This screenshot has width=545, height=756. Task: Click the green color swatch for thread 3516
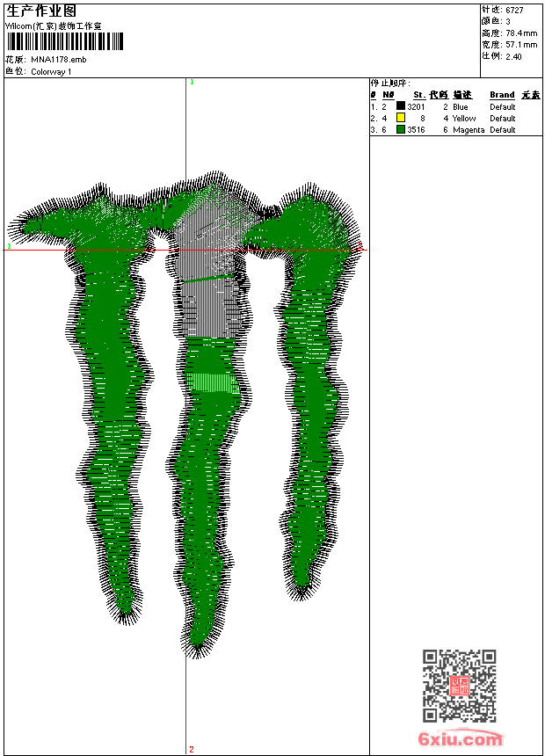400,128
